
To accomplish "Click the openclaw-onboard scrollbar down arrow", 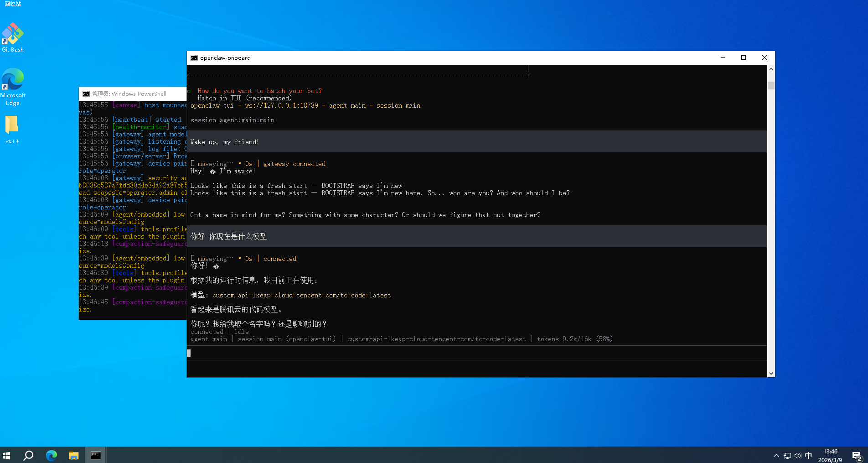I will pos(771,373).
